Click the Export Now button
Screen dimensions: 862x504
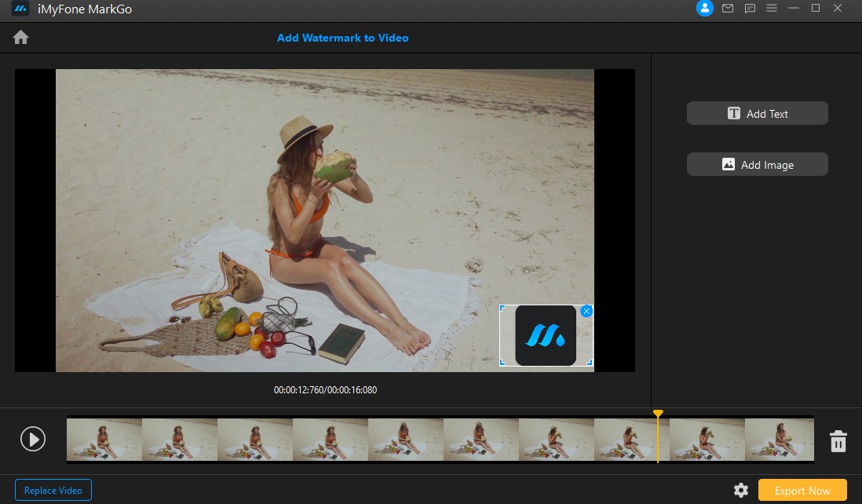[802, 490]
